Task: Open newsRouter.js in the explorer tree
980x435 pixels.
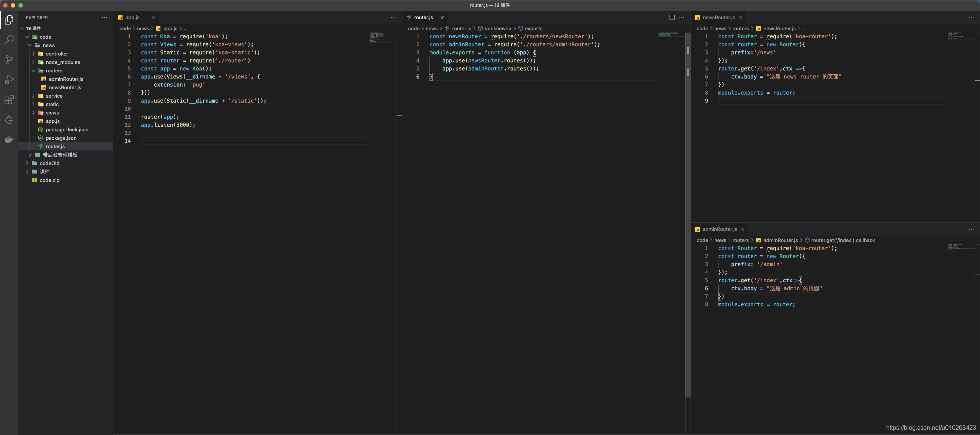Action: (66, 87)
